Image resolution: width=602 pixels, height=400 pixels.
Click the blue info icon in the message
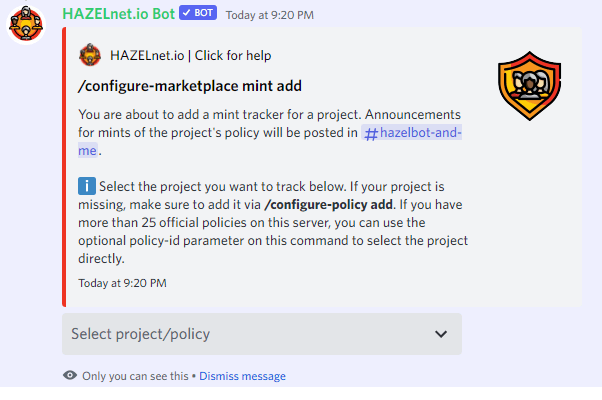coord(87,186)
